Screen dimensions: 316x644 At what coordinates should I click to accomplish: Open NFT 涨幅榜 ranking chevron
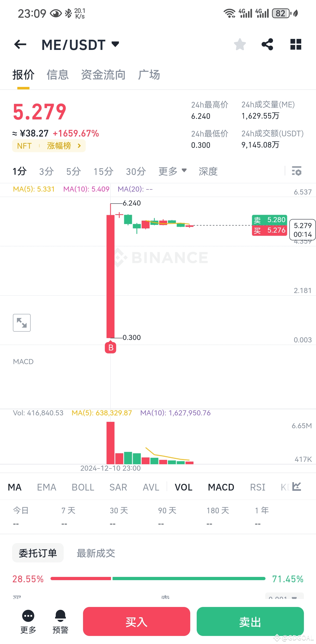pyautogui.click(x=79, y=146)
